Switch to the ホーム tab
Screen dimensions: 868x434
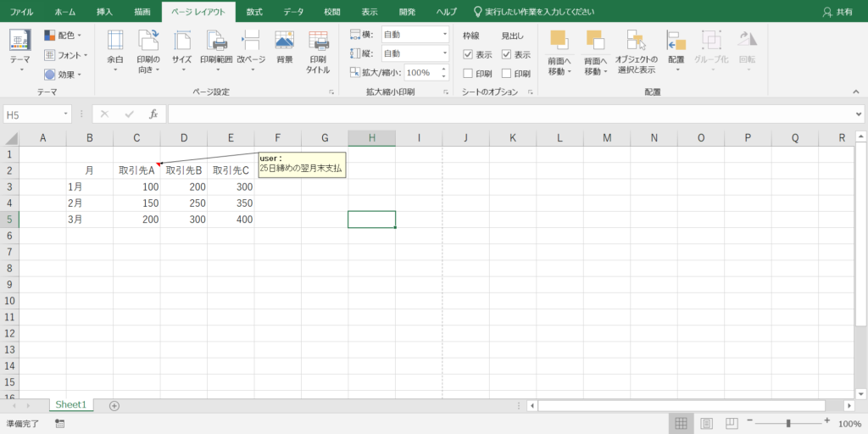tap(65, 12)
